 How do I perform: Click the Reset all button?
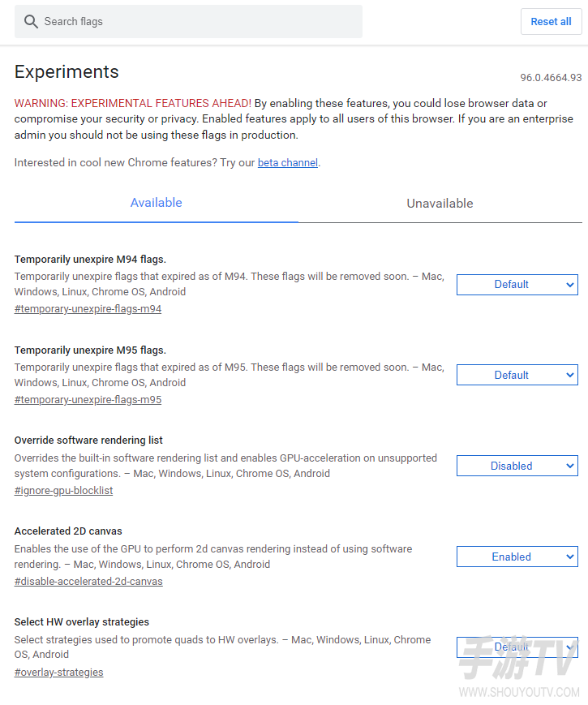[551, 22]
